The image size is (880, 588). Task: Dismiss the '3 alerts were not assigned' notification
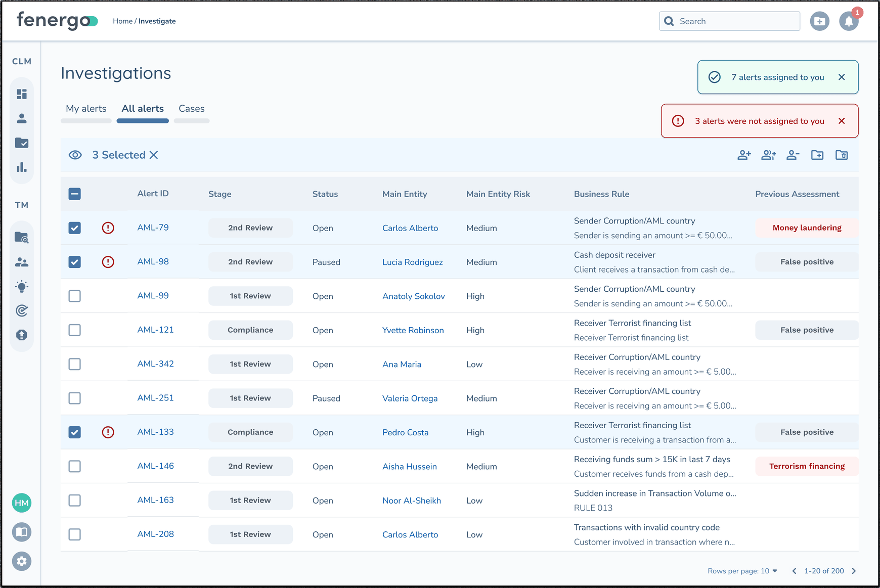click(x=842, y=121)
